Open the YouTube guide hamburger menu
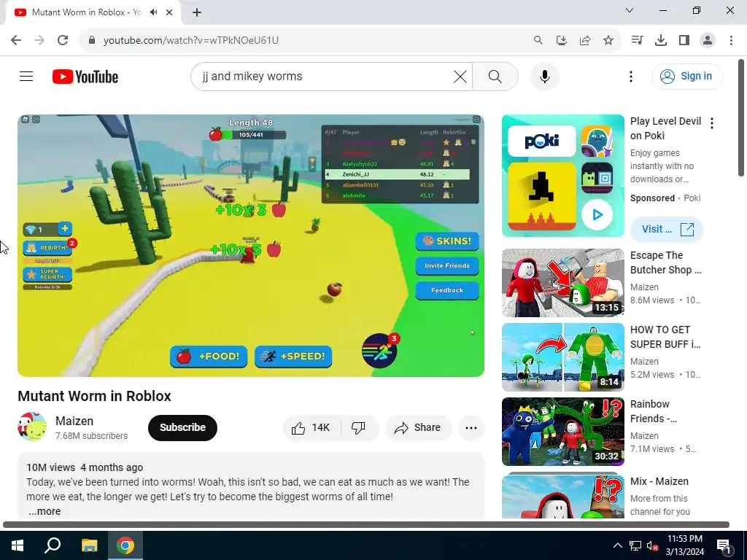The height and width of the screenshot is (560, 747). (26, 76)
